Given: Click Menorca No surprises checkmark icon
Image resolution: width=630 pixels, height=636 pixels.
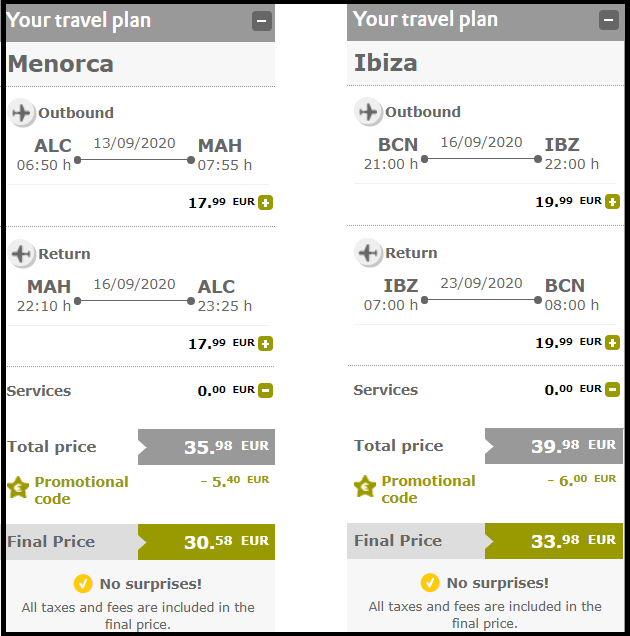Looking at the screenshot, I should [x=83, y=584].
